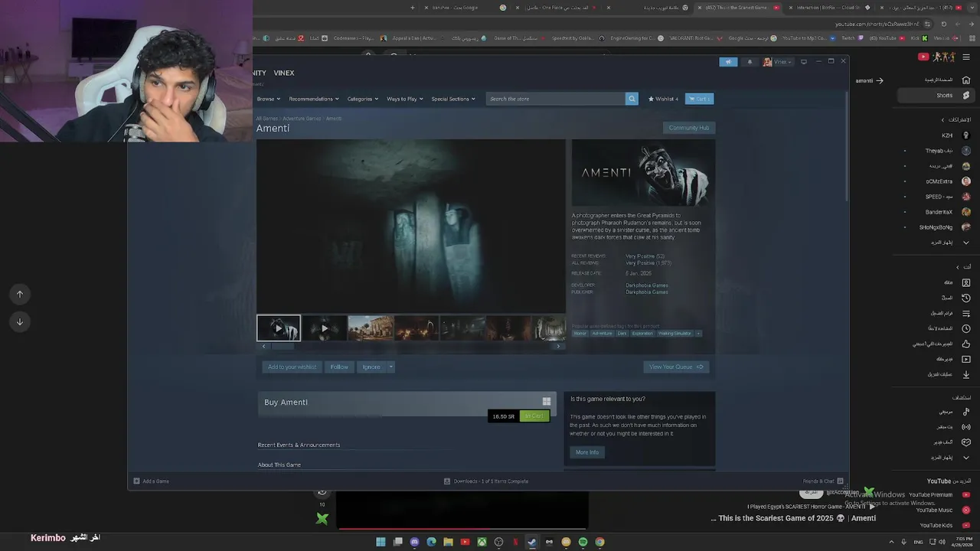Open the Steam announcements megaphone icon

pos(728,62)
